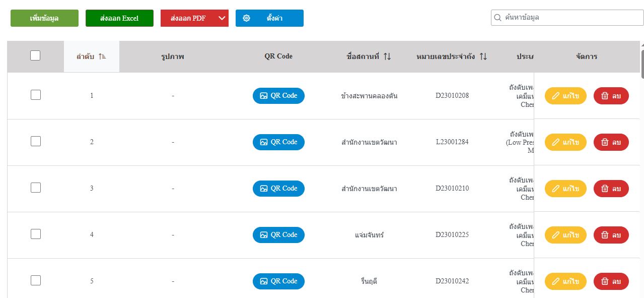Click the gear icon in ตั้งค่า button
Image resolution: width=644 pixels, height=298 pixels.
pyautogui.click(x=247, y=18)
